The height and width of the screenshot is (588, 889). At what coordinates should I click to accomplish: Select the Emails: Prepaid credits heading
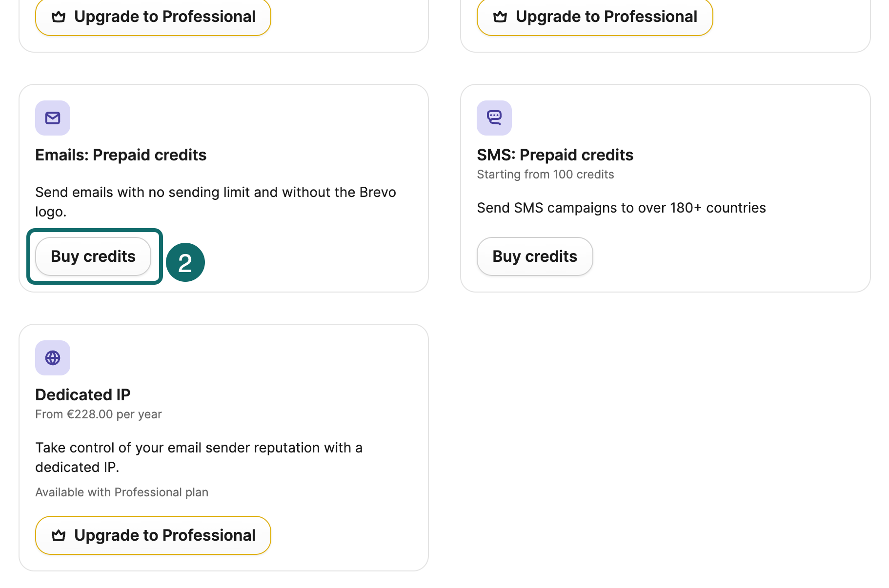121,155
